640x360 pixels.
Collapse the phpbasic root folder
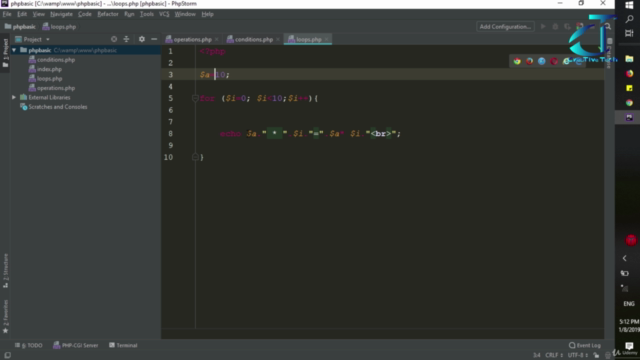[x=14, y=50]
